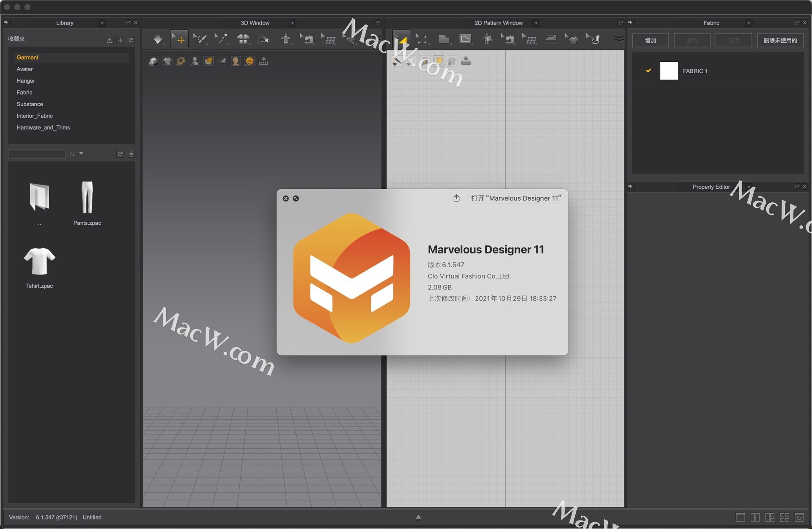Toggle 3D garment display cube icon
The image size is (812, 529).
tap(153, 61)
